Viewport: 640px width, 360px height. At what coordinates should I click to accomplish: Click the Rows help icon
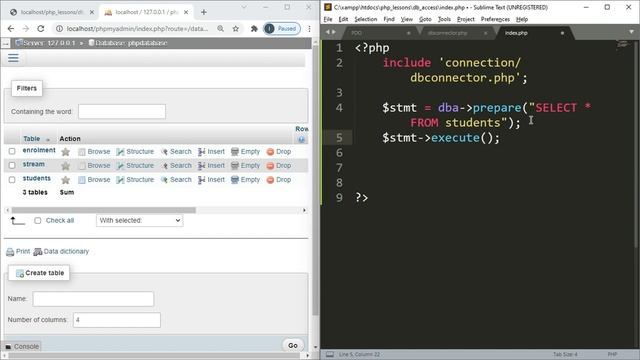pyautogui.click(x=301, y=140)
